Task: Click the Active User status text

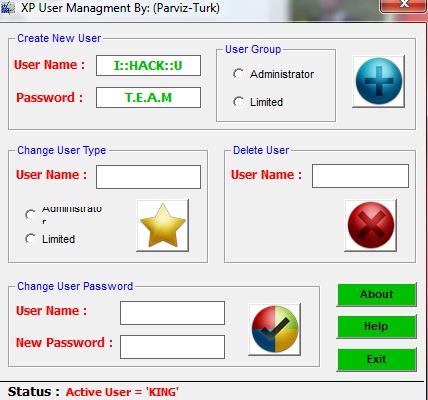Action: click(x=122, y=392)
